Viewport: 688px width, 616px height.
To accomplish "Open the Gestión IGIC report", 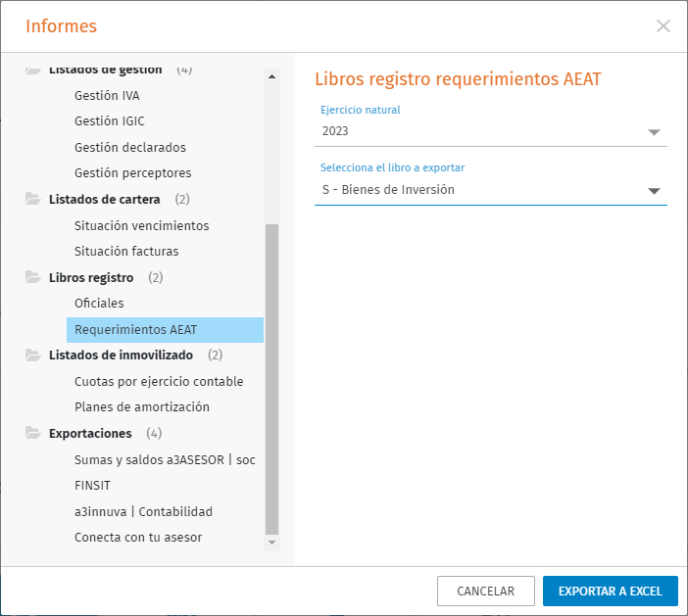I will click(x=109, y=121).
